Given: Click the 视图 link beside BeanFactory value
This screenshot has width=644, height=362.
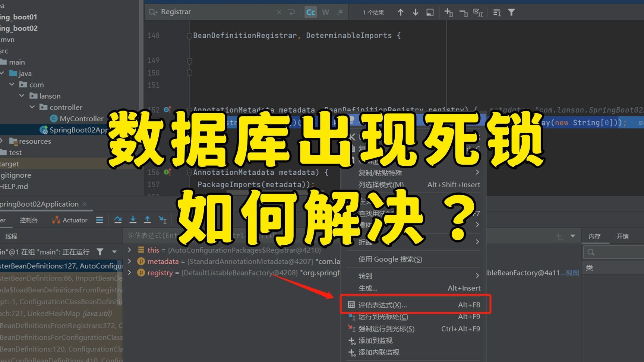Looking at the screenshot, I should click(572, 273).
